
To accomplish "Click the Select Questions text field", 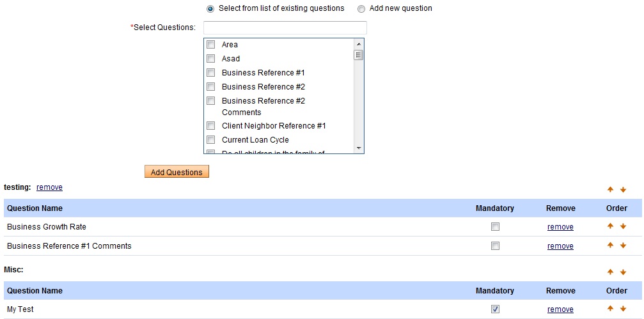I will tap(285, 27).
